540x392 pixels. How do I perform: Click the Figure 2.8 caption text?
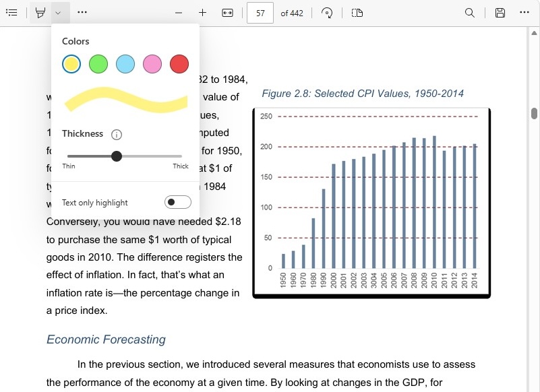pos(363,94)
